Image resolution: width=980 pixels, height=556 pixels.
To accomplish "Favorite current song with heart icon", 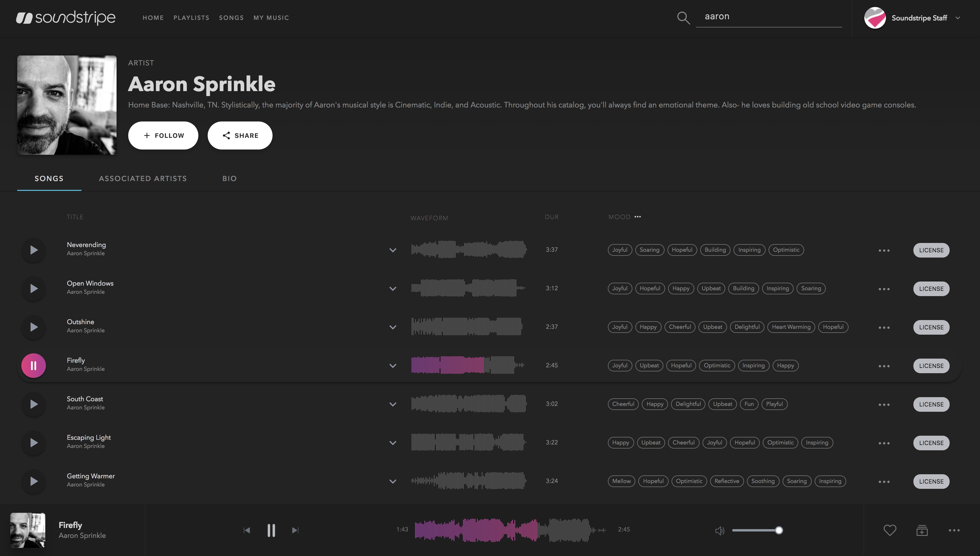I will point(889,530).
